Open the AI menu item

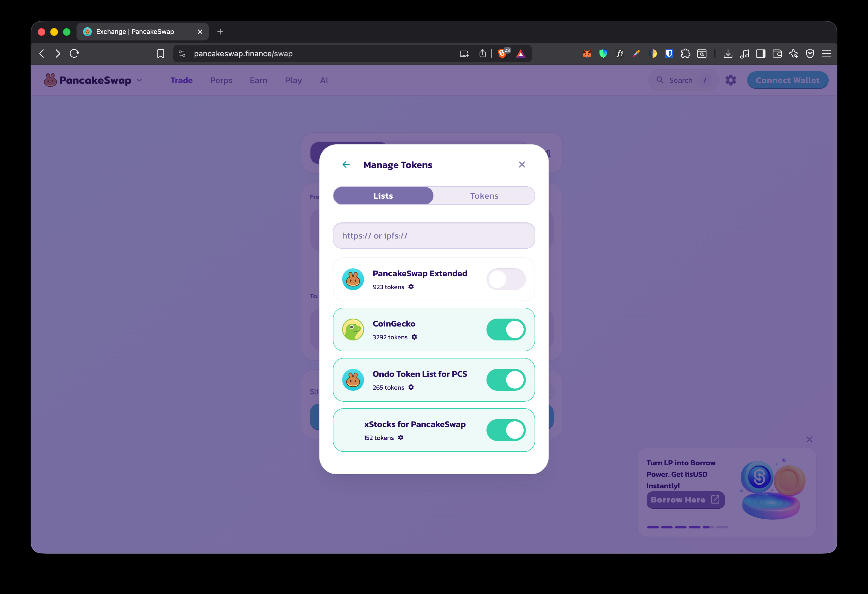pyautogui.click(x=324, y=80)
